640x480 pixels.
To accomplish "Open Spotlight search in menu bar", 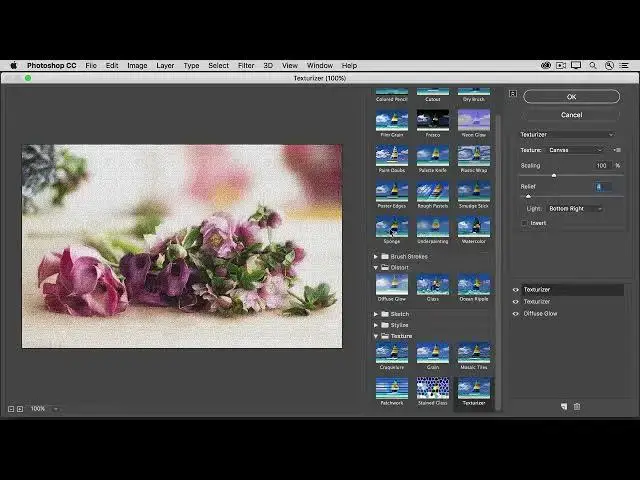I will pos(593,65).
